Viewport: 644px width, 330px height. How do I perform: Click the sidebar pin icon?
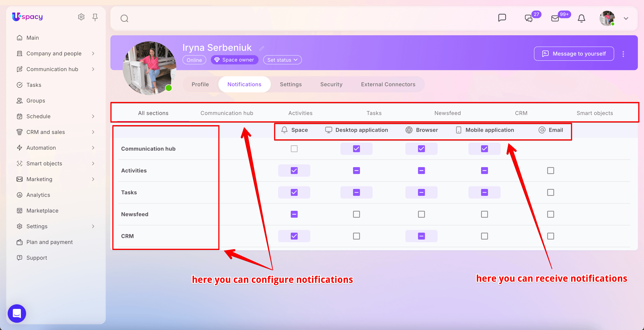pos(95,17)
